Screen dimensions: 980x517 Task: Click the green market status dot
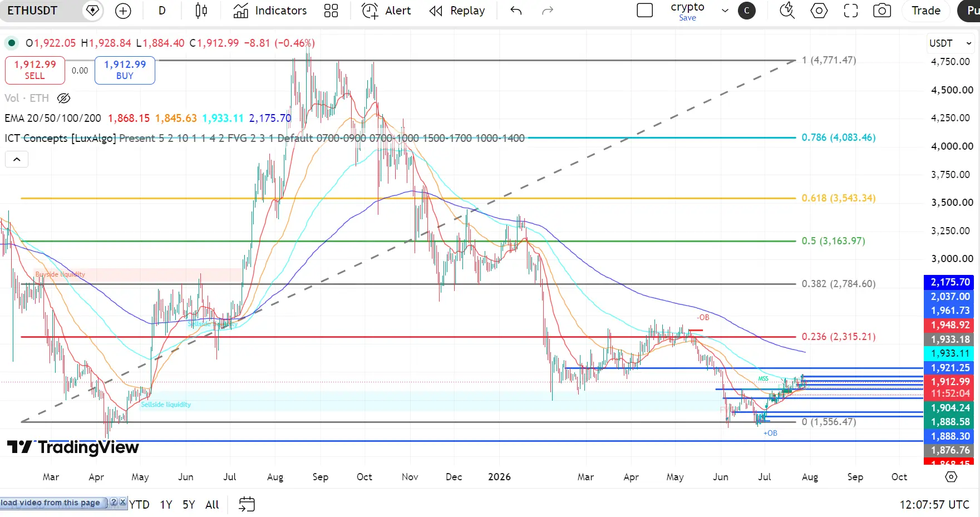pyautogui.click(x=11, y=43)
